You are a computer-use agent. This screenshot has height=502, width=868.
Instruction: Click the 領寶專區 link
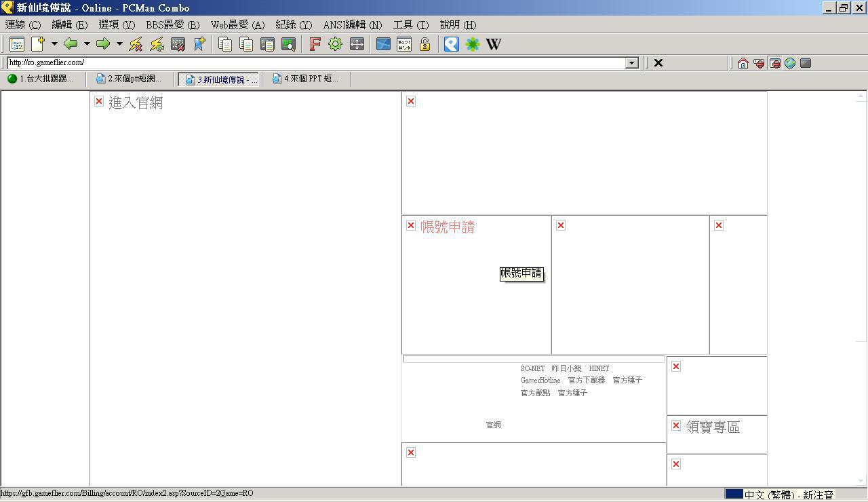[713, 427]
